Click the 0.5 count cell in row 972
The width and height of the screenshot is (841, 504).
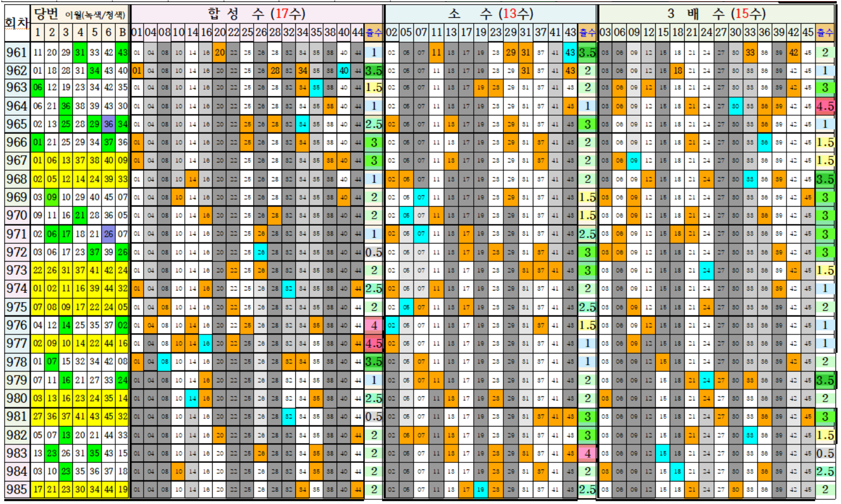point(374,252)
